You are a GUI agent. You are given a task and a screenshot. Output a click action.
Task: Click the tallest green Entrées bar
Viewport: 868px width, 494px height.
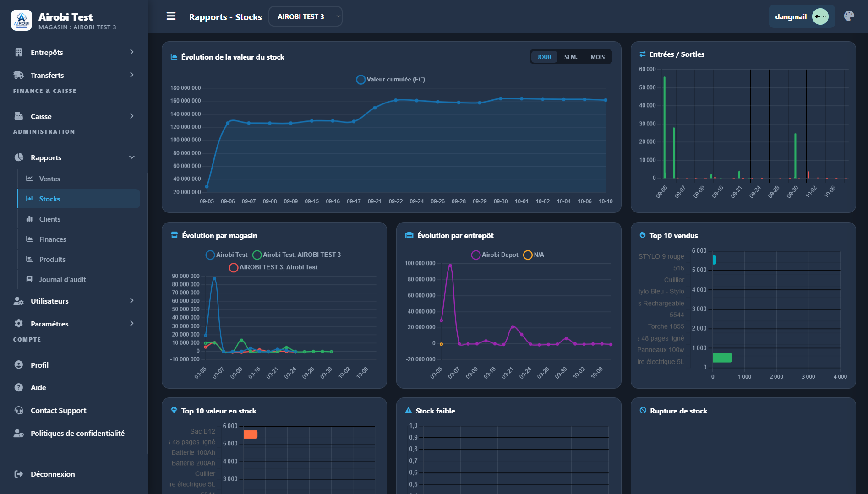(x=665, y=127)
